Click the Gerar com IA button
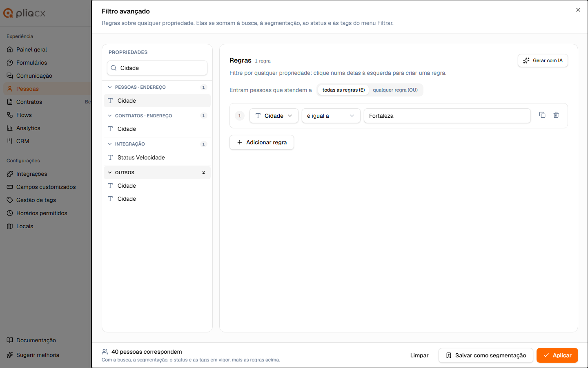The width and height of the screenshot is (588, 368). point(543,61)
